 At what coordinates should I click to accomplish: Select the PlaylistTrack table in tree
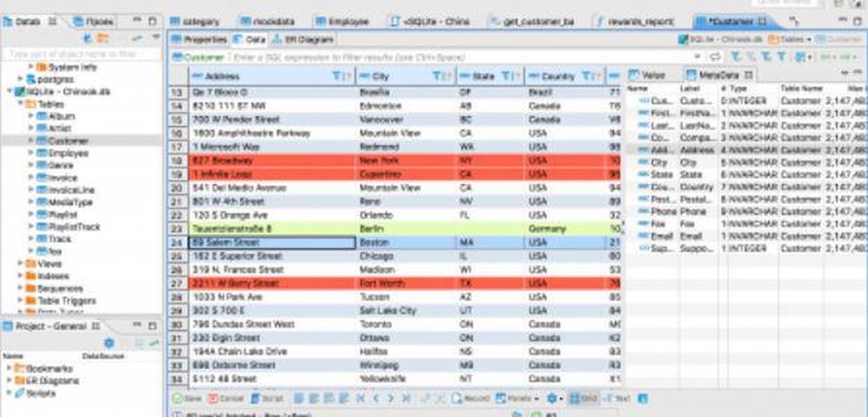click(69, 227)
